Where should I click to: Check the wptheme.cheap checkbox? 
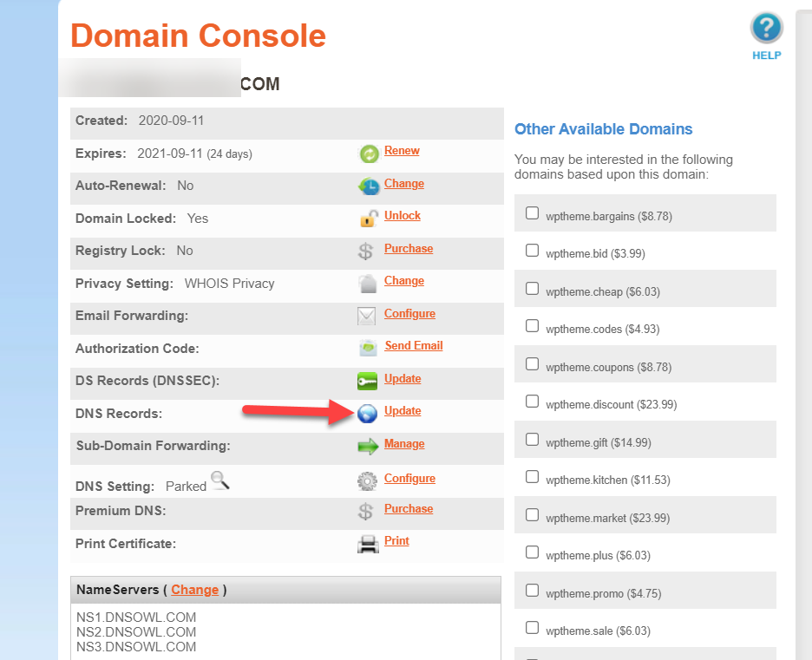click(x=532, y=288)
